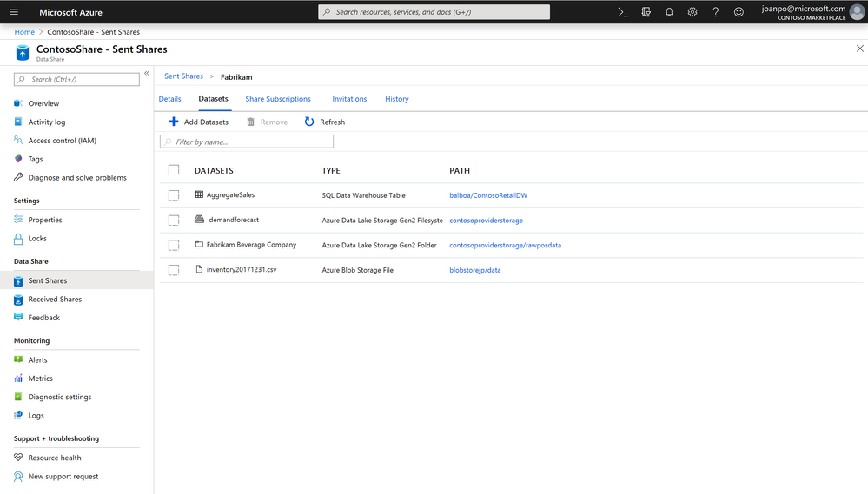Go to Home breadcrumb link

(x=24, y=32)
